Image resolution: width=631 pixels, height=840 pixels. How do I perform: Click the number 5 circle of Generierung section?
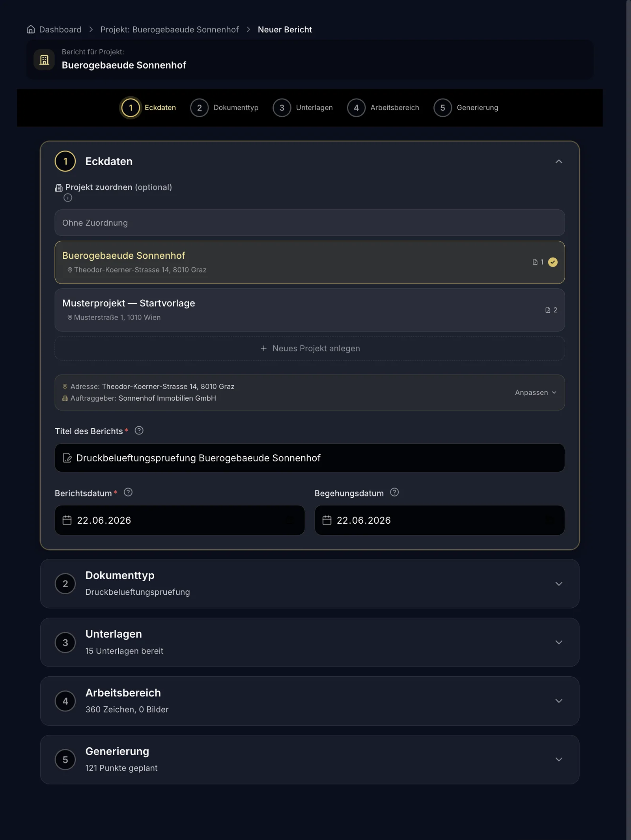pyautogui.click(x=65, y=760)
